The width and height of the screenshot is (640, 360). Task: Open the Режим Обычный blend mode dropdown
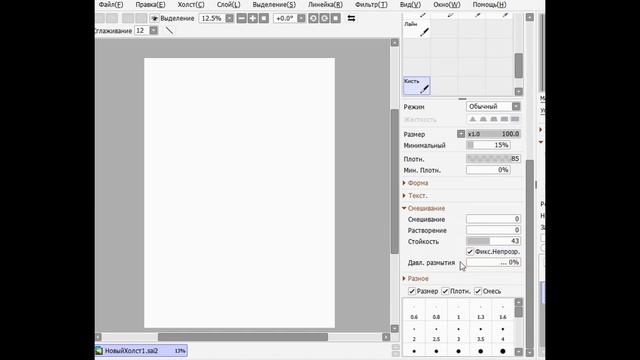click(x=493, y=107)
